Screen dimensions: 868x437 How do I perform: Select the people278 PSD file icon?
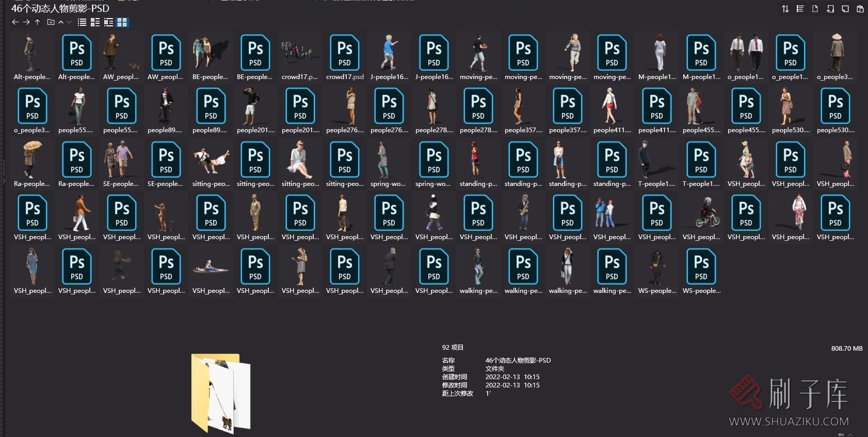tap(478, 106)
